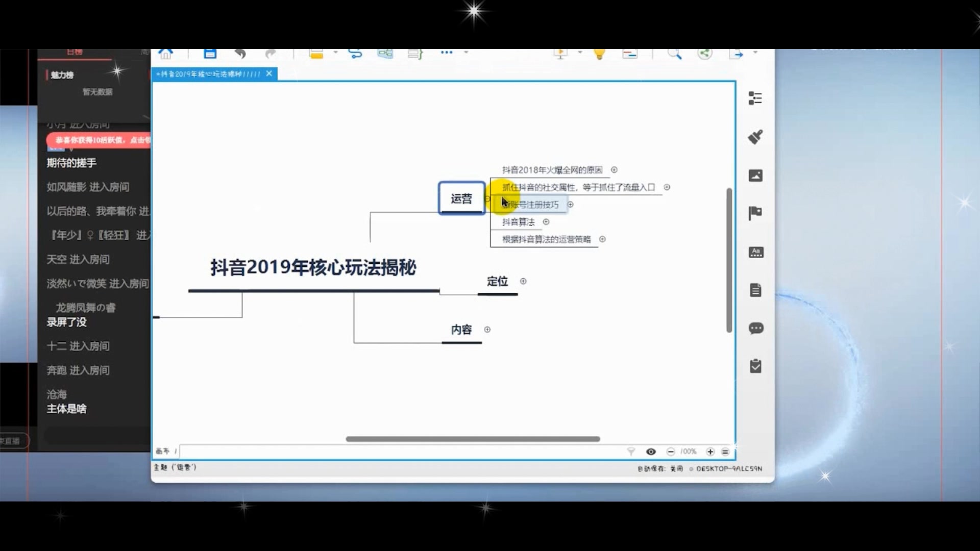Click chat message 主体是啥
Image resolution: width=980 pixels, height=551 pixels.
point(67,409)
